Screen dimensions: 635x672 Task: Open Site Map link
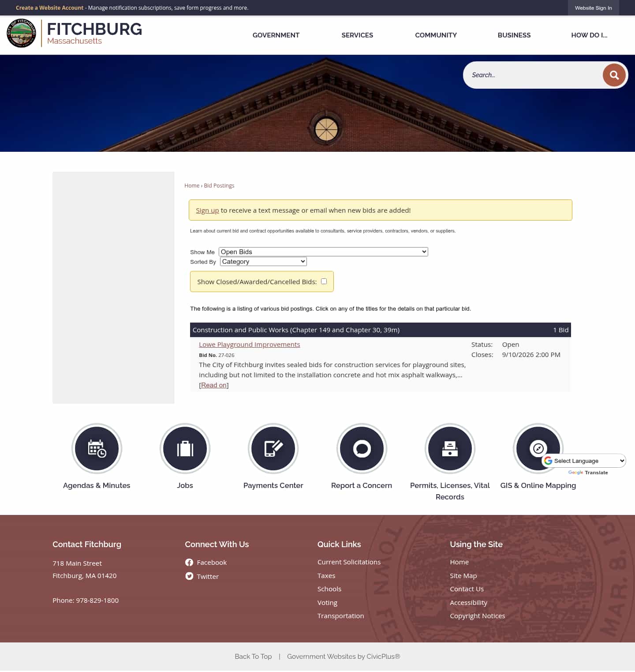463,576
